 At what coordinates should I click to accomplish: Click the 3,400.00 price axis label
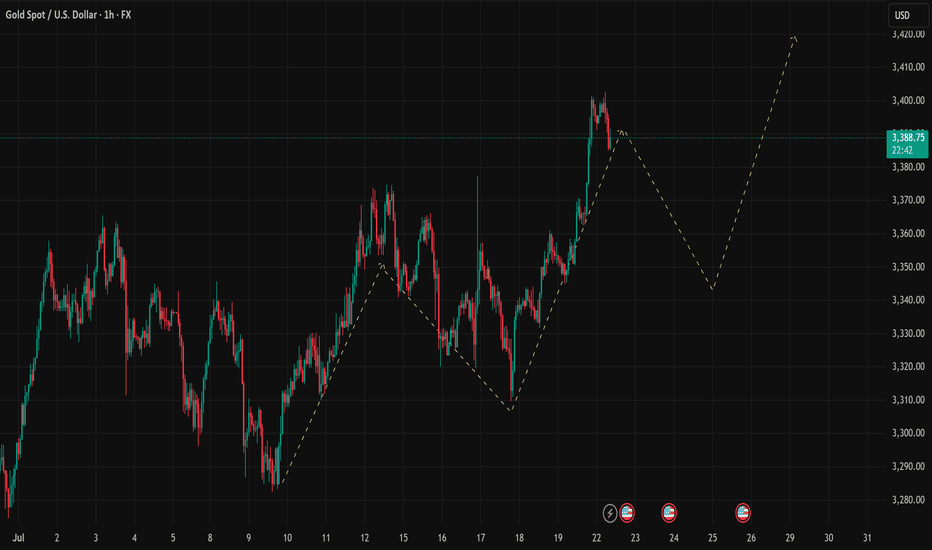(x=908, y=100)
